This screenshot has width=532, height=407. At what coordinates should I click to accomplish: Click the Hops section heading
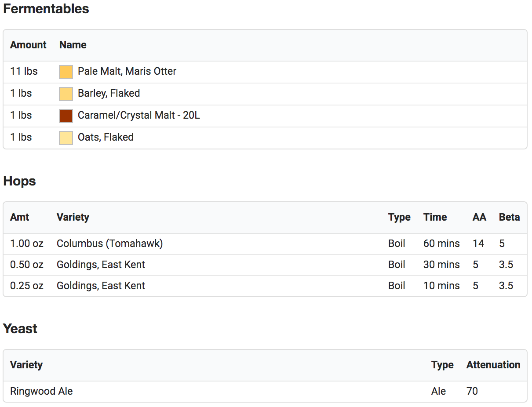pyautogui.click(x=20, y=181)
